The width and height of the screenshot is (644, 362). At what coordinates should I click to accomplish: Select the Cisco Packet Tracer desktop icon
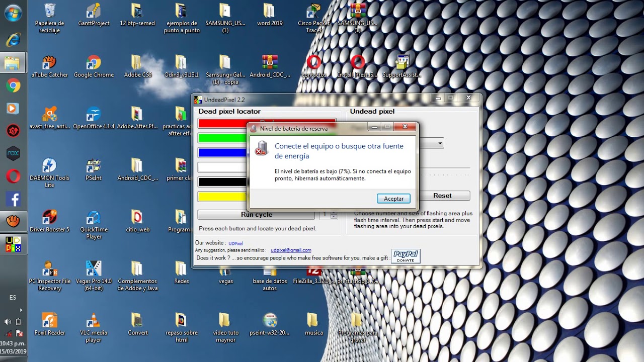[x=314, y=19]
